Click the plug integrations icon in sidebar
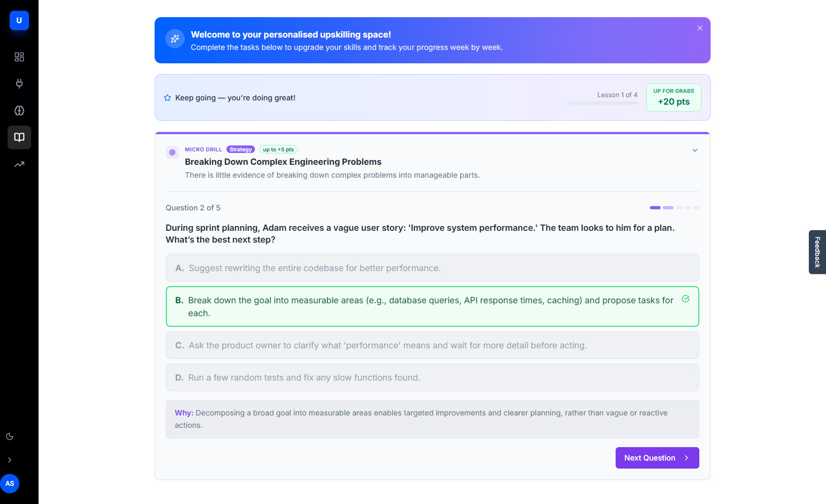 tap(19, 84)
